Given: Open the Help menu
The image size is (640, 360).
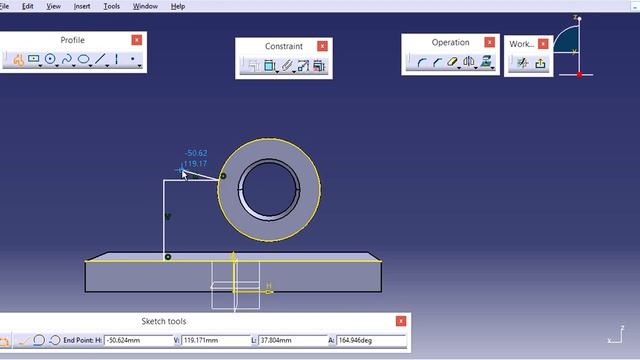Looking at the screenshot, I should click(178, 6).
